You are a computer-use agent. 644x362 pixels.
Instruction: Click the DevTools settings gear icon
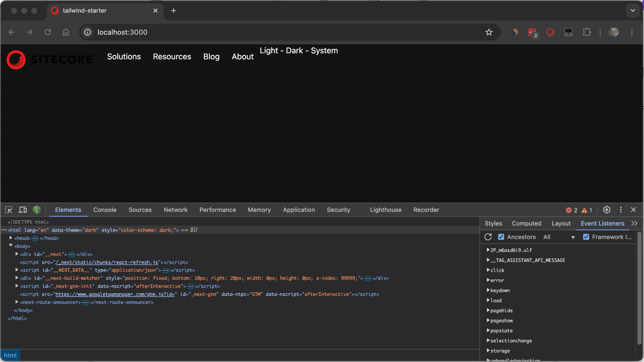607,209
